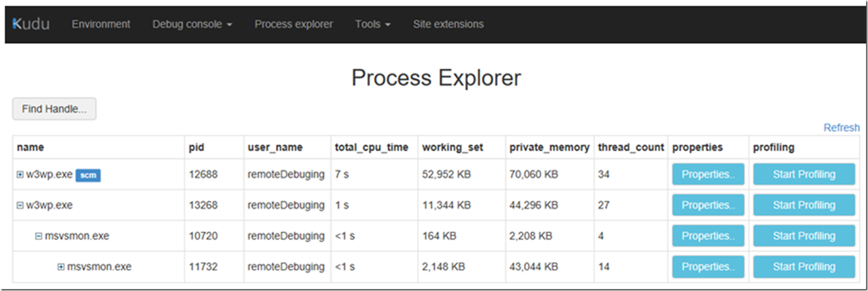Open Properties for process 11732
The width and height of the screenshot is (868, 291).
708,267
